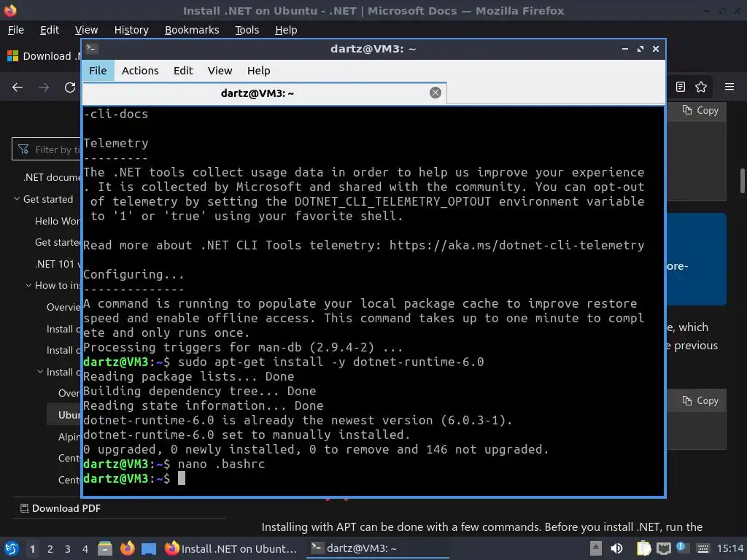Click Download PDF link
This screenshot has height=560, width=747.
(61, 508)
